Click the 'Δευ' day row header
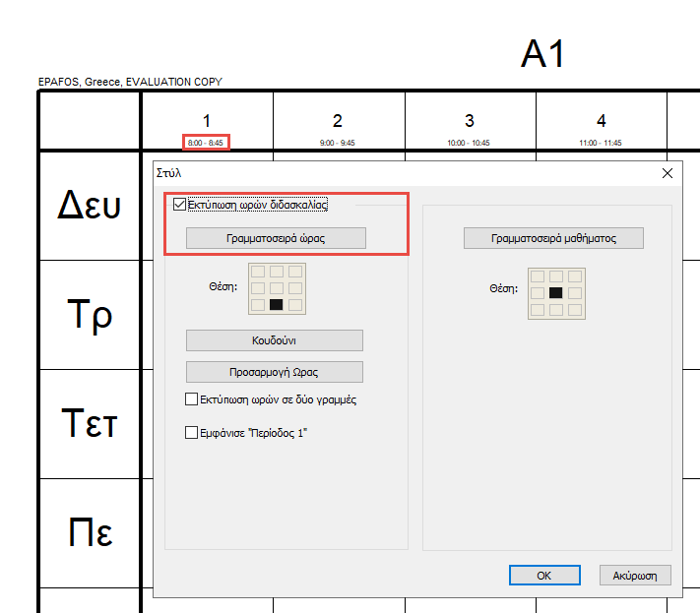This screenshot has height=613, width=700. tap(90, 206)
